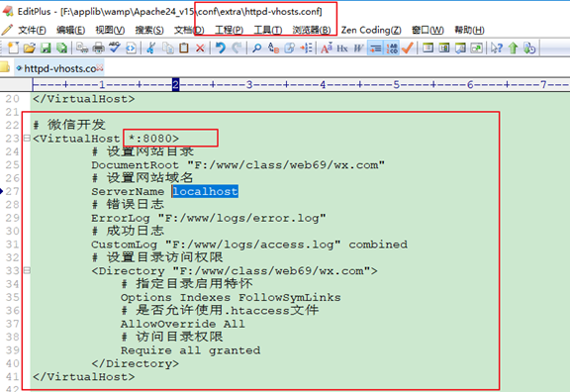The width and height of the screenshot is (570, 392).
Task: Click the ErrorLog directive on line 29
Action: coord(121,218)
